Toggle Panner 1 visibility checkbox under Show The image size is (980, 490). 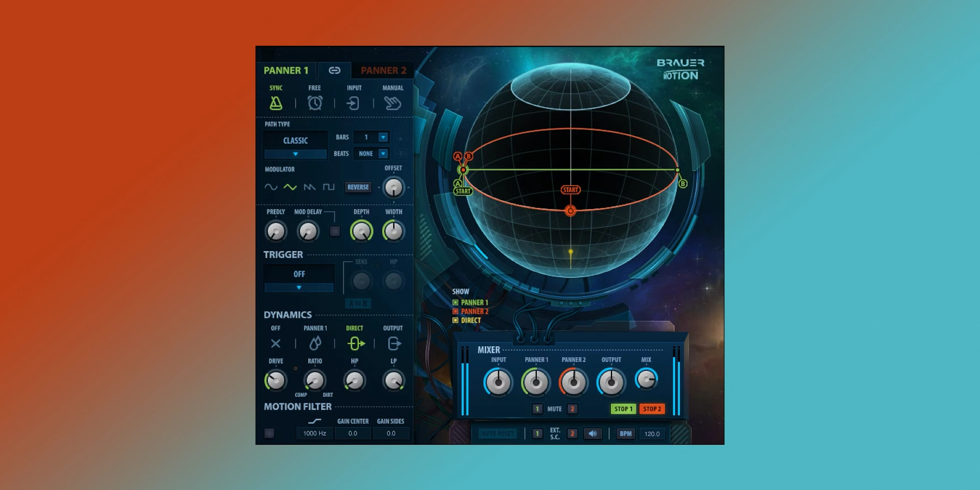[456, 303]
